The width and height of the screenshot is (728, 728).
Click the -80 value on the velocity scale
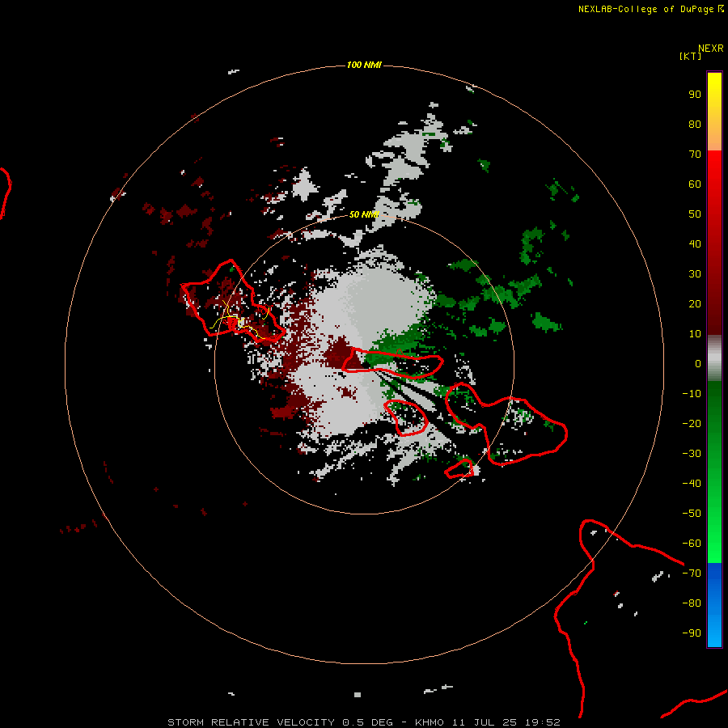tap(692, 603)
